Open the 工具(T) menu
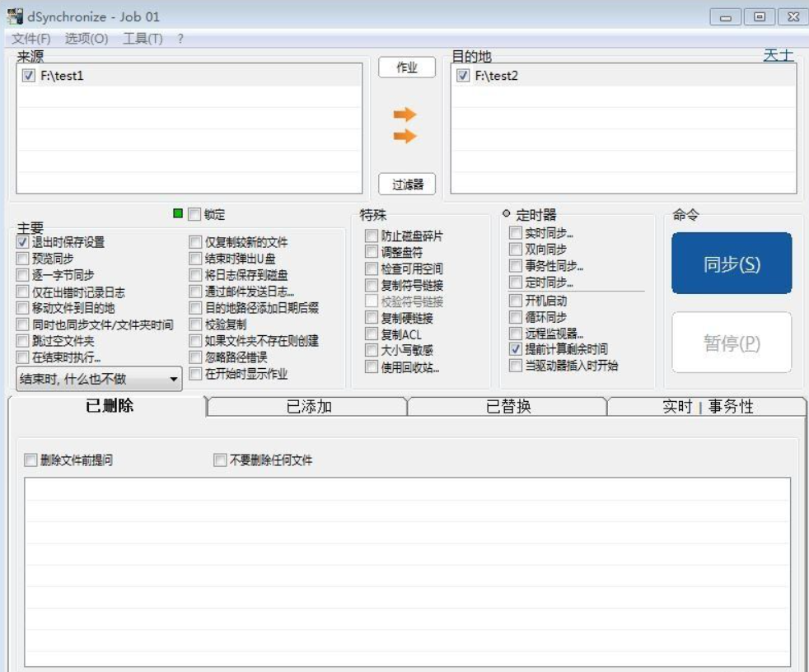The height and width of the screenshot is (672, 809). 143,39
